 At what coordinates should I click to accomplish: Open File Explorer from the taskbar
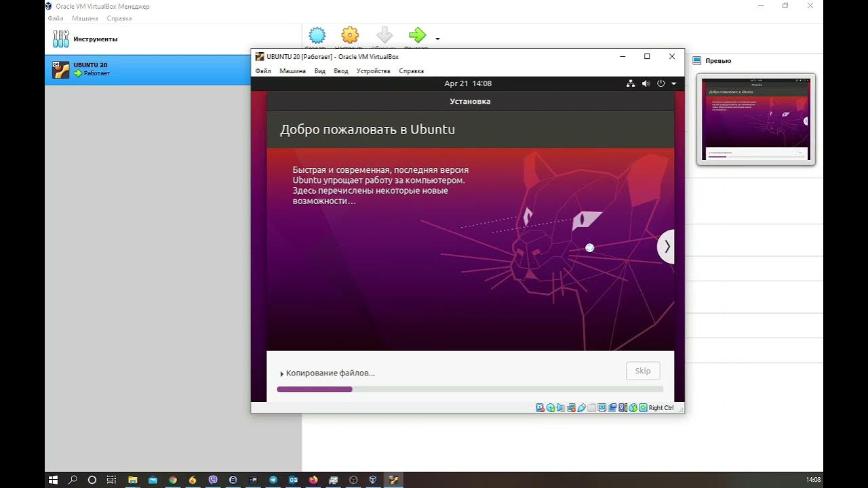coord(133,480)
